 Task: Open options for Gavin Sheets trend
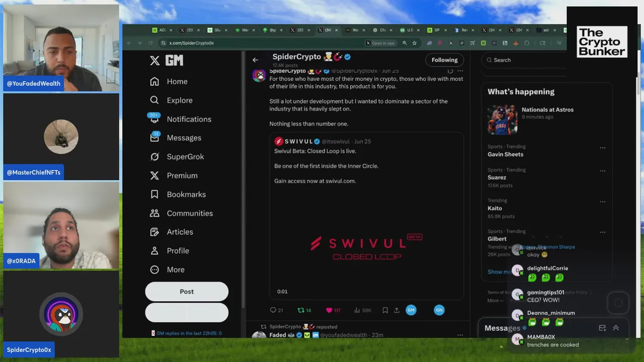[x=603, y=148]
